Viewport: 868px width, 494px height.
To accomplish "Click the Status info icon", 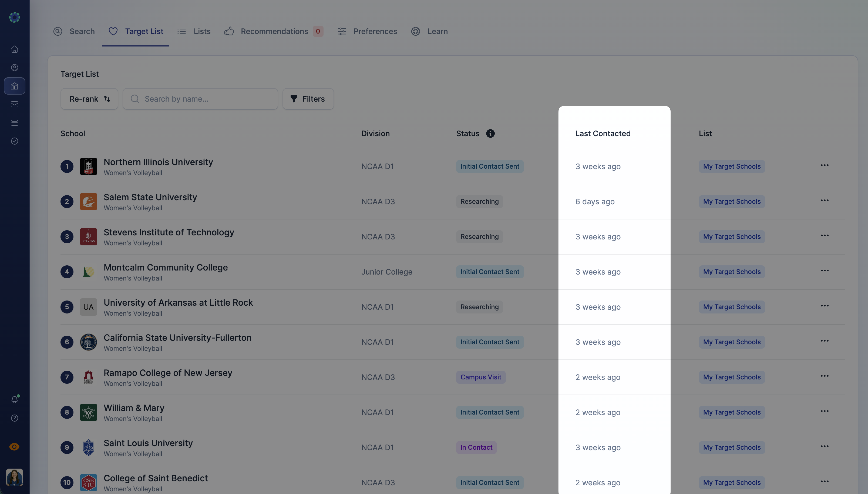I will pos(490,133).
